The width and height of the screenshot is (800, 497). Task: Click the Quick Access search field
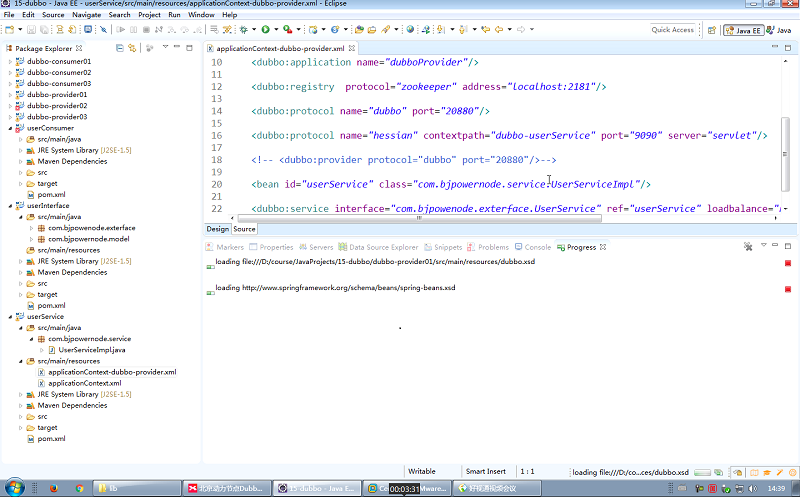[x=672, y=30]
